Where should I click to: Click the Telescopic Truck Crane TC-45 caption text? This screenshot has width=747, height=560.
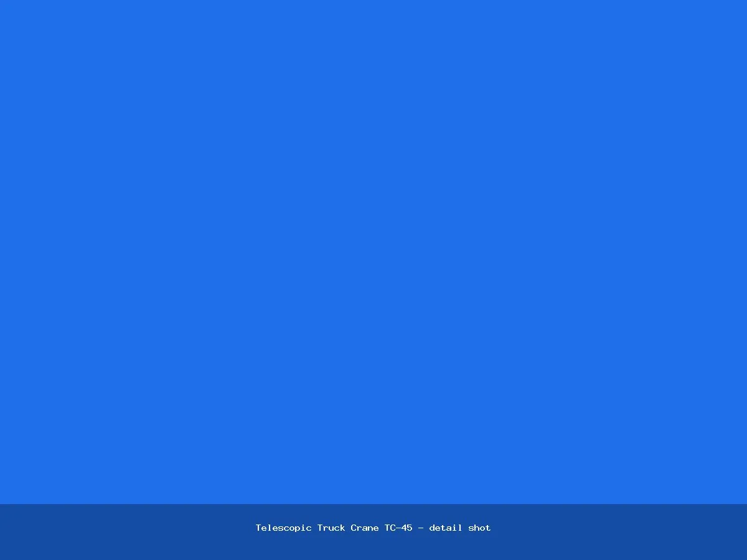(373, 528)
